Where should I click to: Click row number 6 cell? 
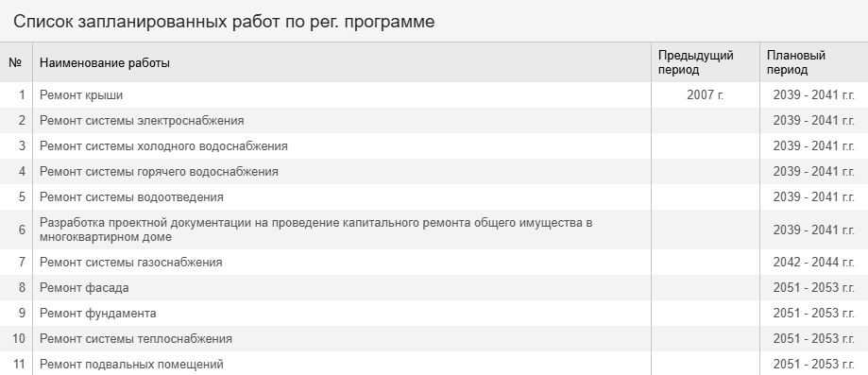pyautogui.click(x=16, y=230)
